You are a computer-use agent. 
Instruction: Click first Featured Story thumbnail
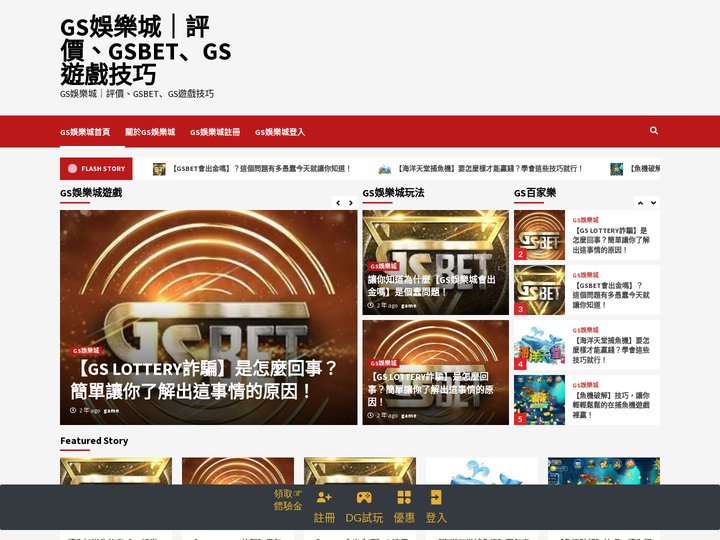(x=116, y=471)
